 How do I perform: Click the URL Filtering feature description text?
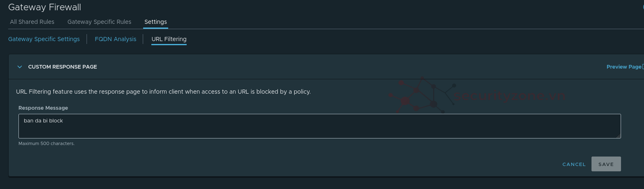pyautogui.click(x=163, y=92)
